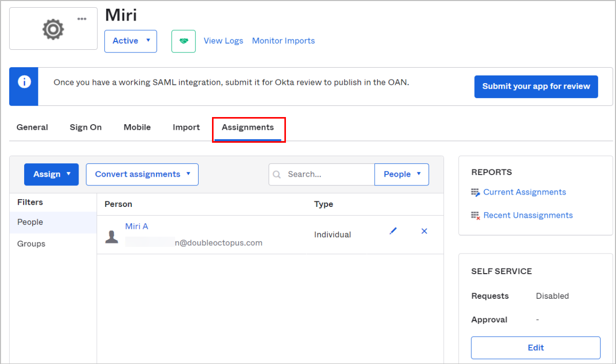Click the Miri app title
The height and width of the screenshot is (364, 616).
click(x=121, y=15)
